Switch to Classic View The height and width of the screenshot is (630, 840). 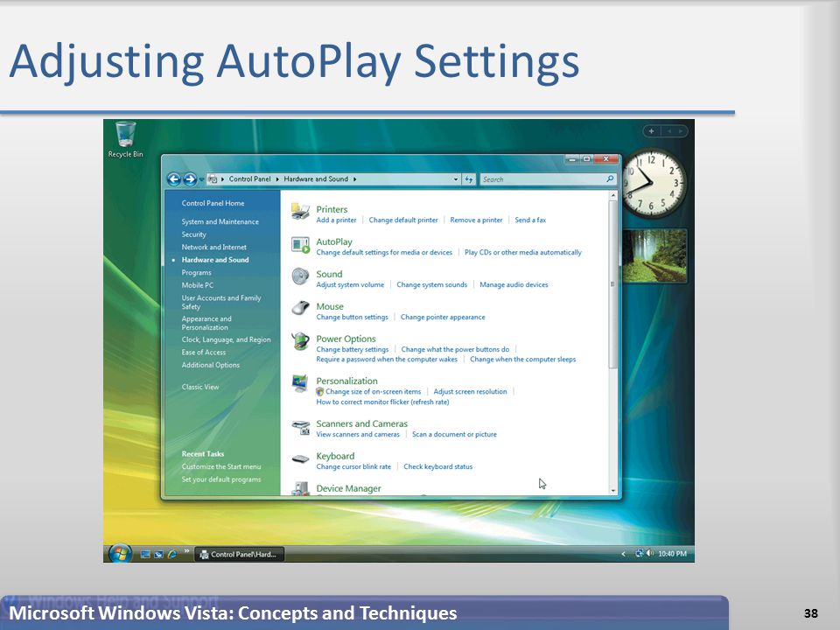(199, 387)
